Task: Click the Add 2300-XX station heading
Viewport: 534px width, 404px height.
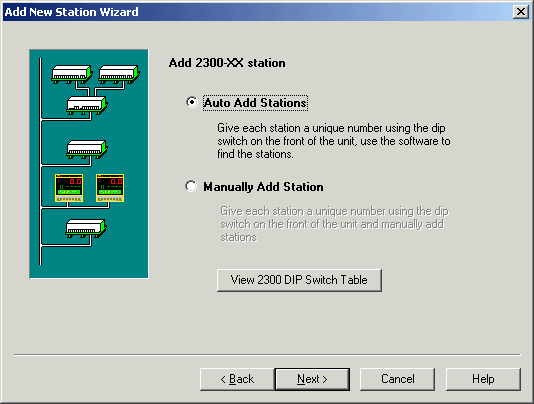Action: coord(227,63)
